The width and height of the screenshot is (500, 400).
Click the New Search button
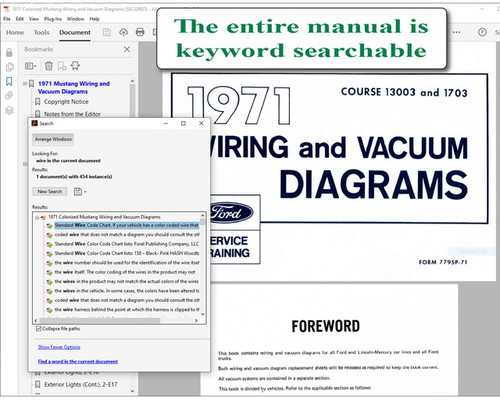click(50, 192)
